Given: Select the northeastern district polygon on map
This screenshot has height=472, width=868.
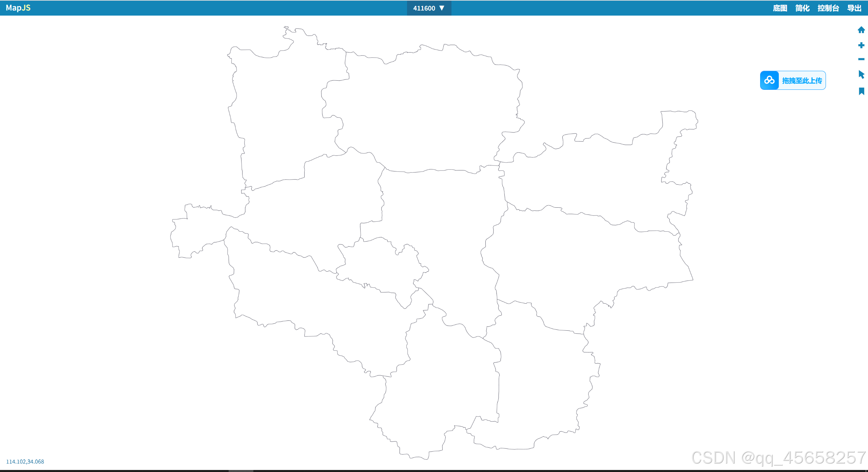Looking at the screenshot, I should coord(594,176).
